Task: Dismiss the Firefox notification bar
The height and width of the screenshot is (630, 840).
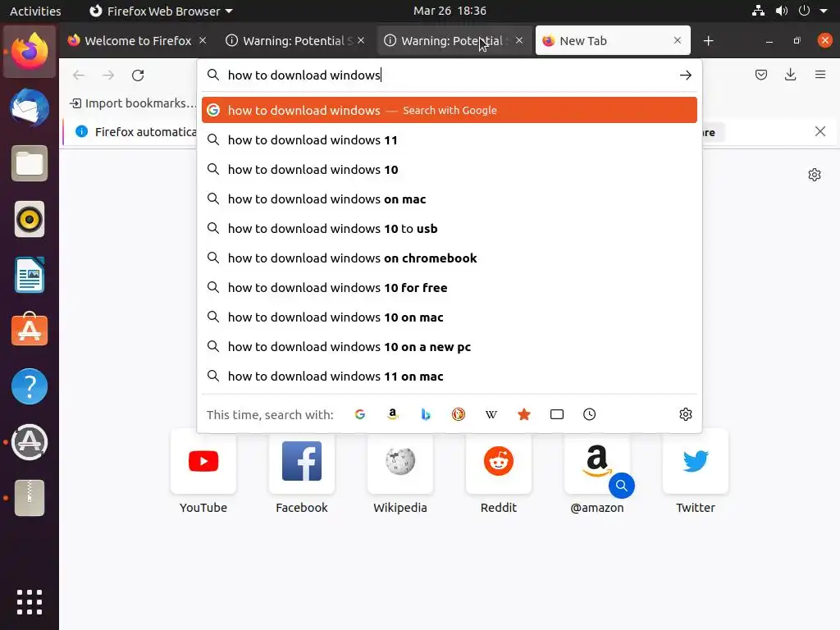Action: click(x=820, y=131)
